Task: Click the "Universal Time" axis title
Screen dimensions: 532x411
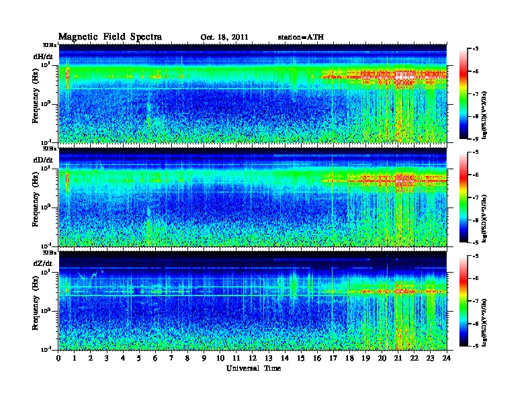Action: [253, 368]
